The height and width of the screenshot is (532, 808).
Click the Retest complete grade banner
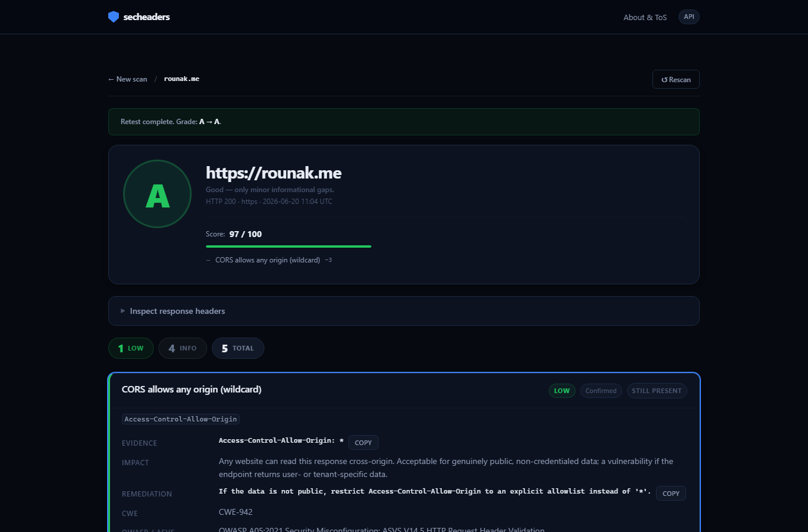click(404, 122)
